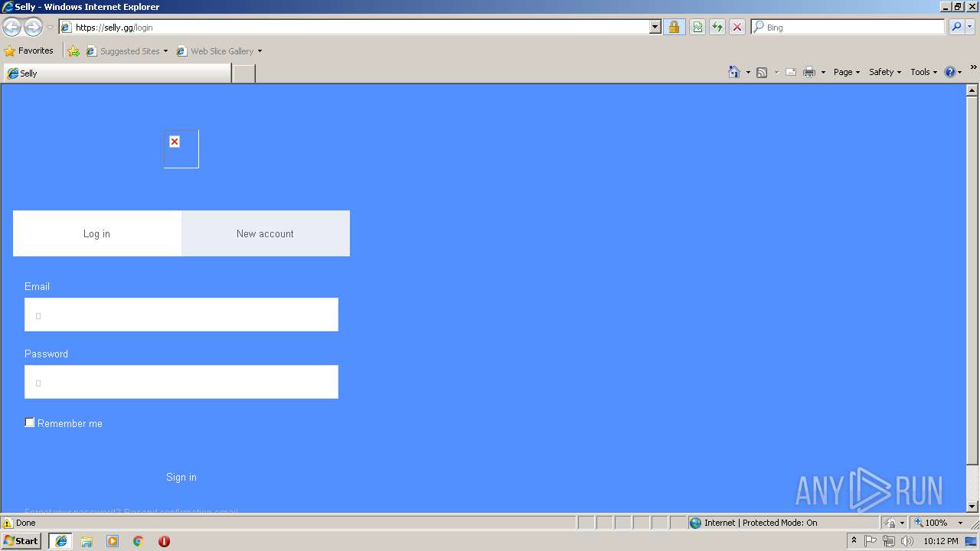The width and height of the screenshot is (980, 551).
Task: Click the Compatibility View icon
Action: tap(697, 28)
